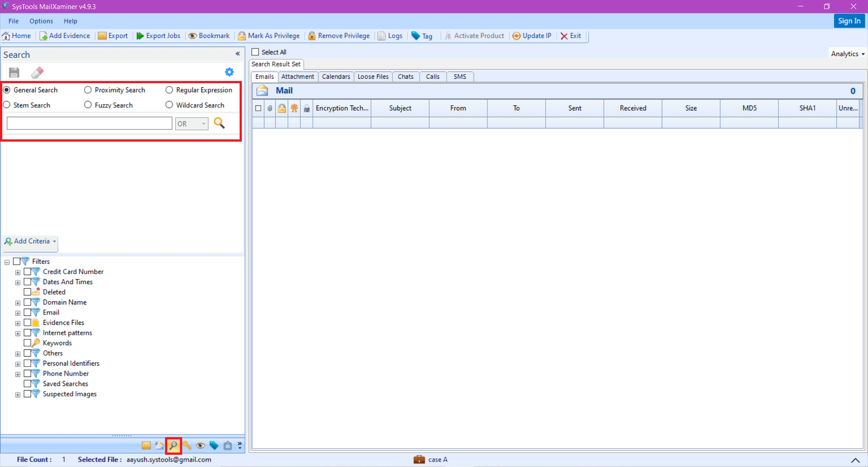This screenshot has height=467, width=868.
Task: Collapse the Filters tree node
Action: point(7,262)
